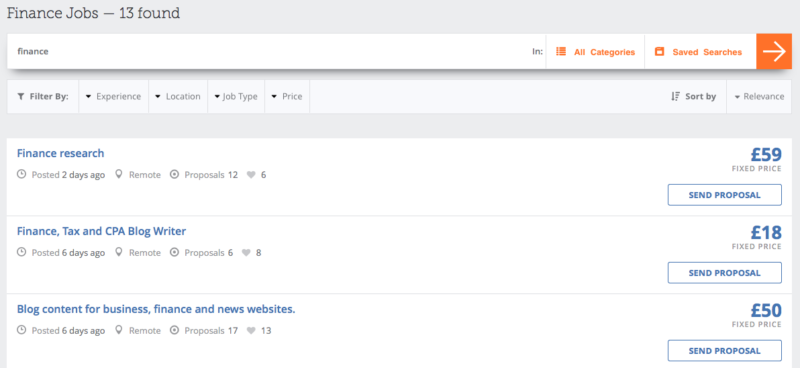Click location pin on Blog content job row
The height and width of the screenshot is (368, 800).
tap(119, 331)
